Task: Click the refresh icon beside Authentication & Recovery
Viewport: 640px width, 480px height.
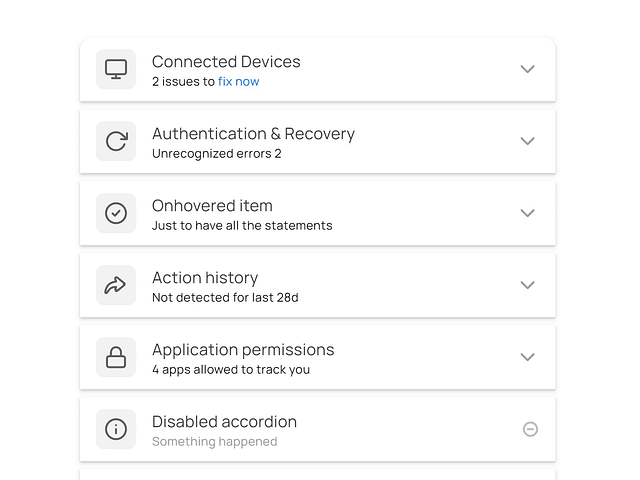Action: pos(116,141)
